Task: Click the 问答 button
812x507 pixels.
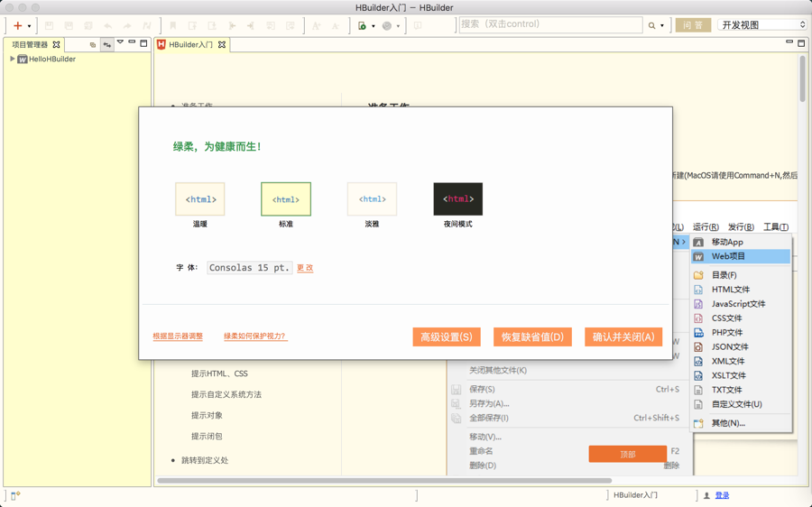Action: (693, 25)
